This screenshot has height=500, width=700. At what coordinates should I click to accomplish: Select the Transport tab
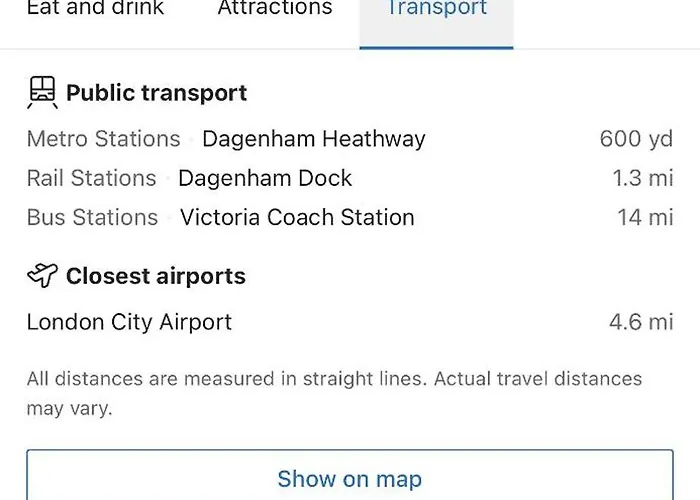pos(437,22)
